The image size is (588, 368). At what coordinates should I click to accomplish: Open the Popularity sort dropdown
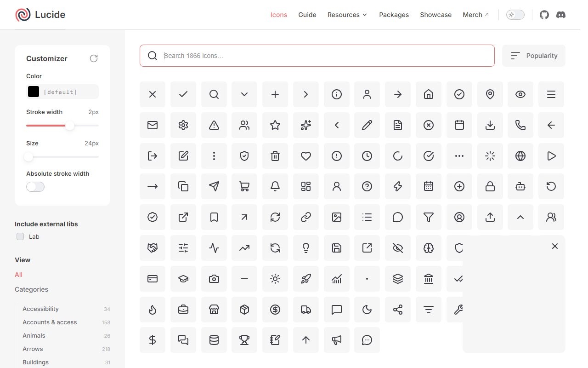534,56
